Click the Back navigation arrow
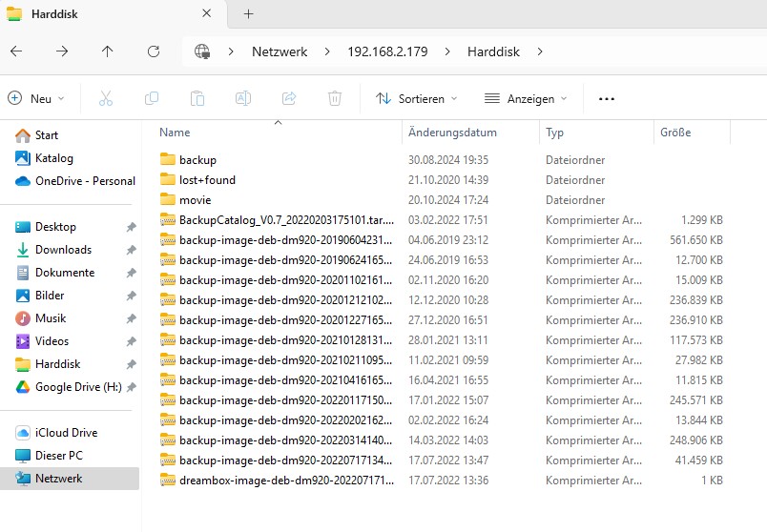 (x=16, y=51)
